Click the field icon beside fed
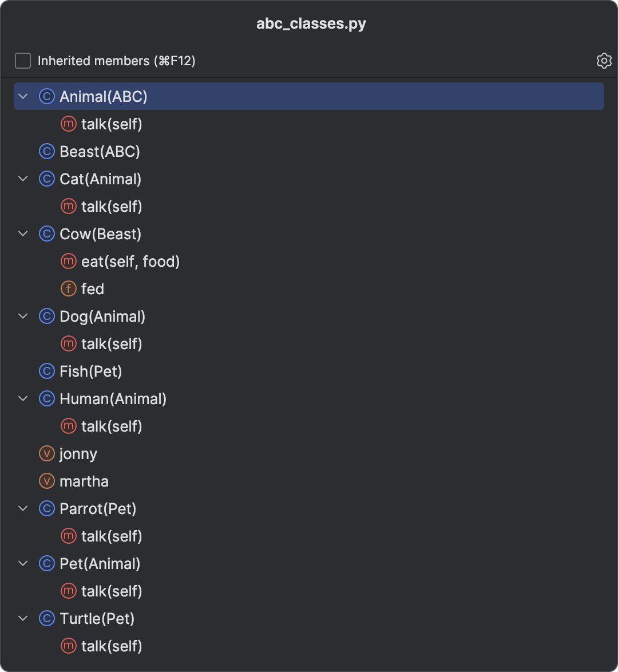The image size is (618, 672). (69, 289)
